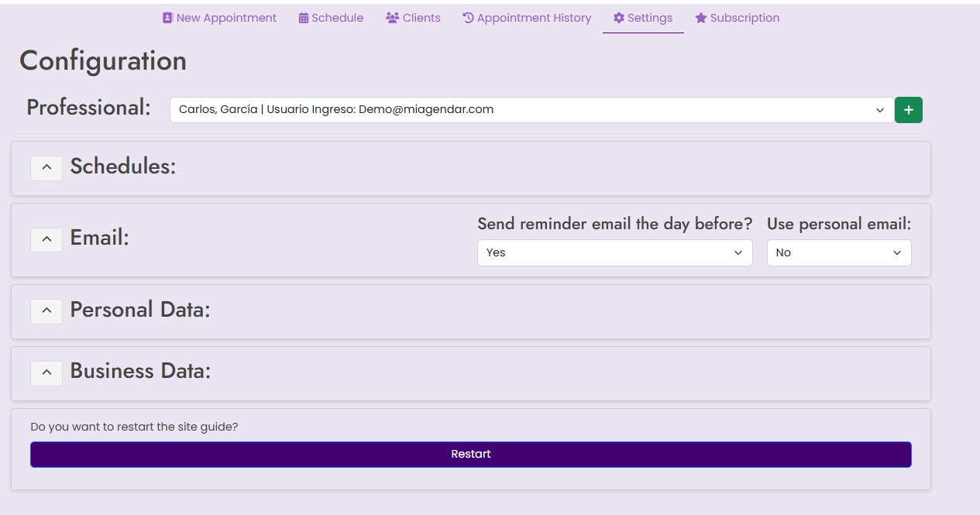Click the "Schedules:" section title

123,167
